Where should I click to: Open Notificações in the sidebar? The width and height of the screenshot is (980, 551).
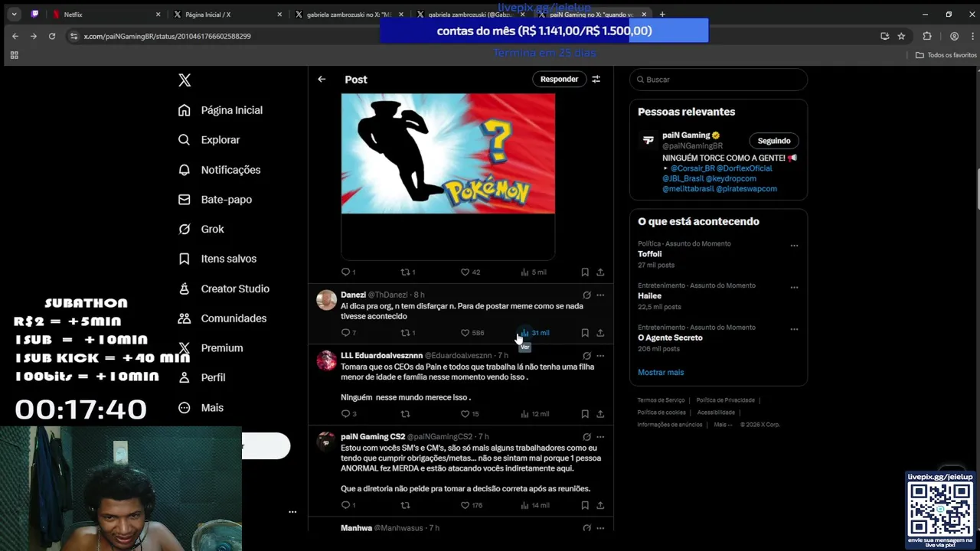point(219,170)
